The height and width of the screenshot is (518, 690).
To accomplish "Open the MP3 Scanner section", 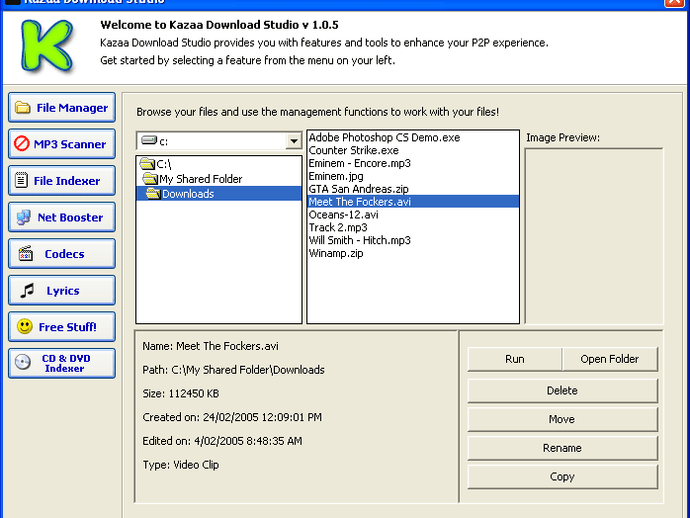I will point(62,144).
